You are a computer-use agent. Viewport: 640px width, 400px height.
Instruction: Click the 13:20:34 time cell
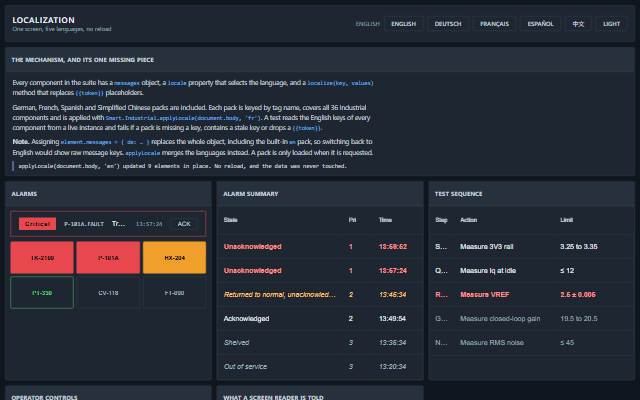tap(392, 367)
